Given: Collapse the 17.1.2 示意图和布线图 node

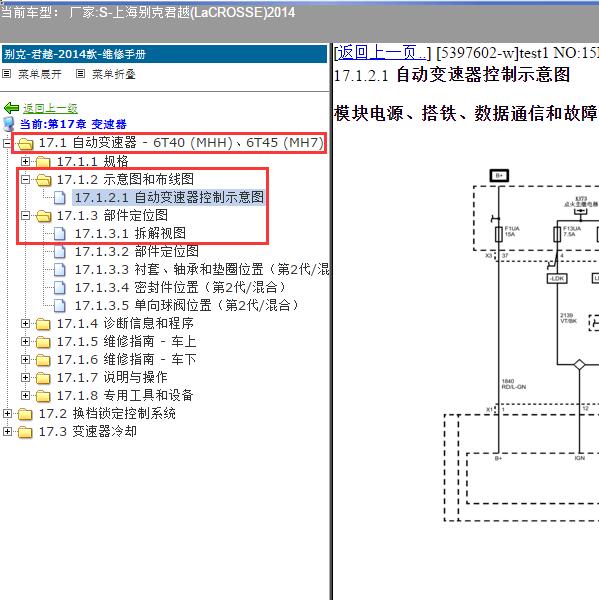Looking at the screenshot, I should click(x=25, y=179).
